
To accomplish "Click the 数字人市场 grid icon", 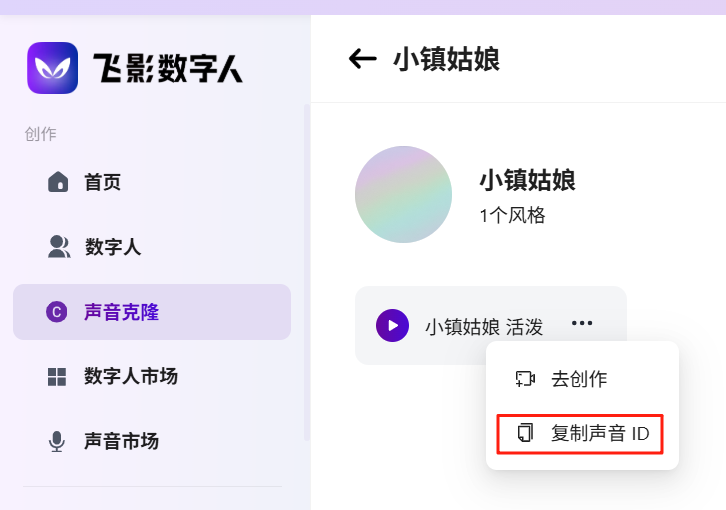I will point(57,377).
